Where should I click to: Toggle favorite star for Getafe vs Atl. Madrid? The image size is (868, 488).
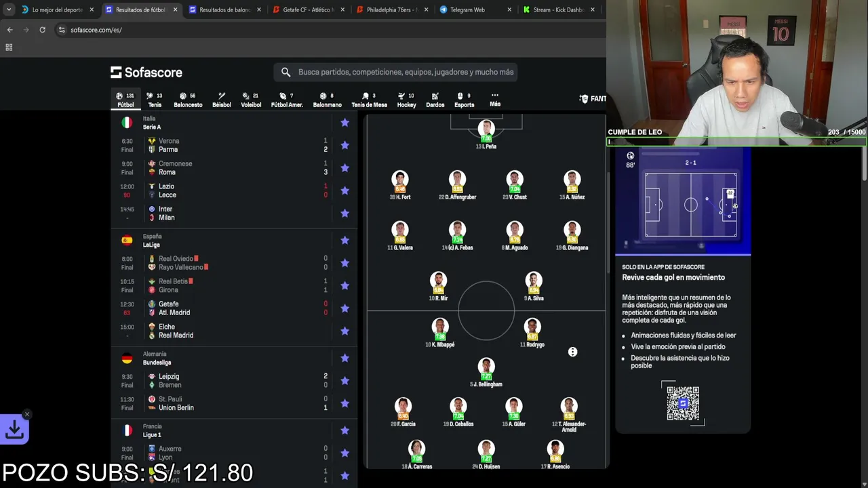click(344, 308)
